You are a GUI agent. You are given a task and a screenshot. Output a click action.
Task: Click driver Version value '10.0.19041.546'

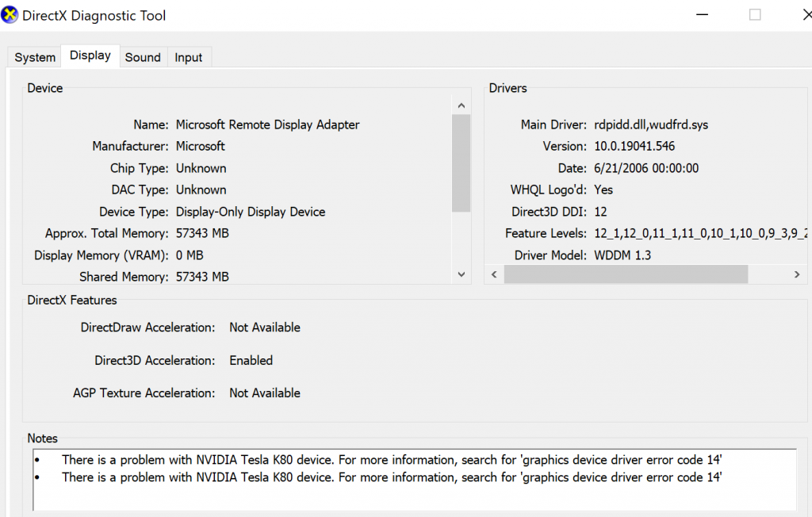634,147
